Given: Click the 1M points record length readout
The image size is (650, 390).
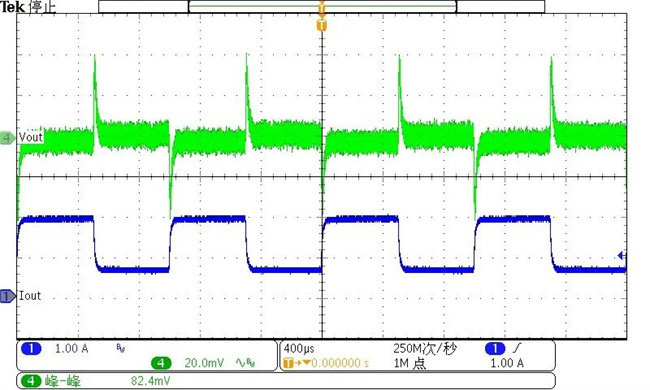Looking at the screenshot, I should pyautogui.click(x=409, y=363).
